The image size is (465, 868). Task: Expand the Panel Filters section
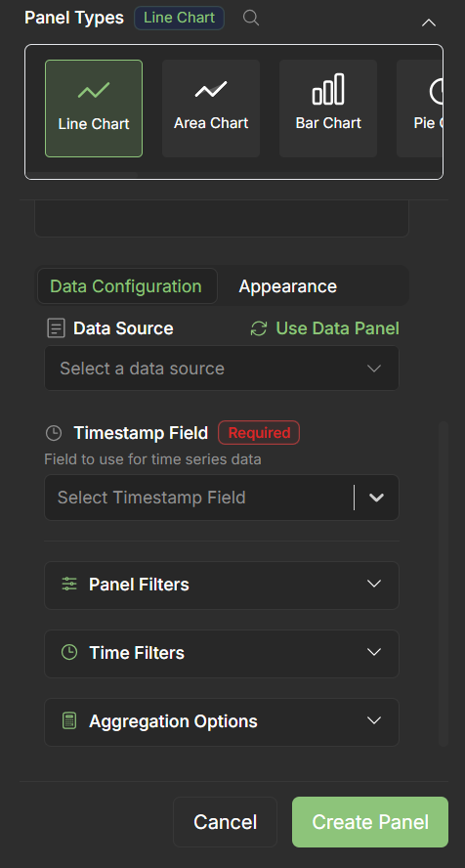pos(221,586)
